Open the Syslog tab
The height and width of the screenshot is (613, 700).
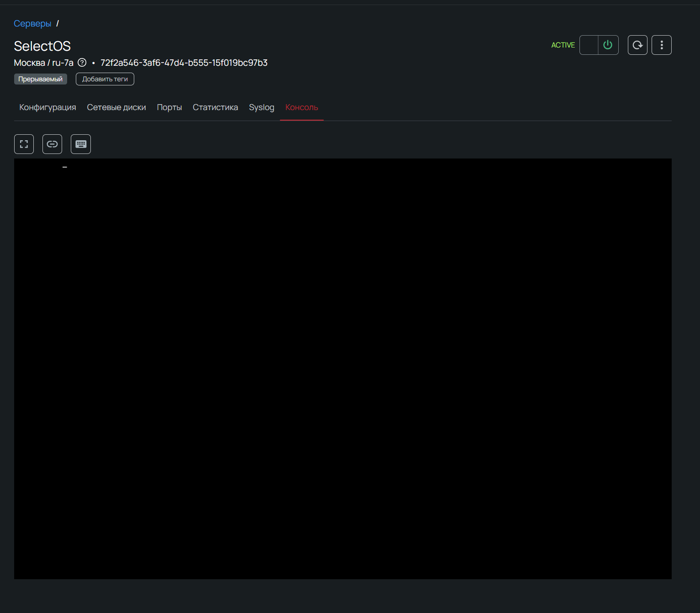[x=261, y=107]
